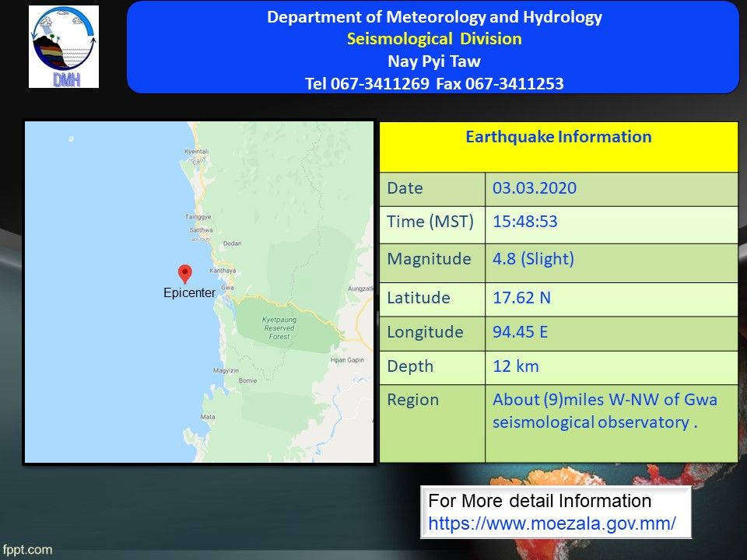Select the date value 03.03.2020

click(x=534, y=188)
